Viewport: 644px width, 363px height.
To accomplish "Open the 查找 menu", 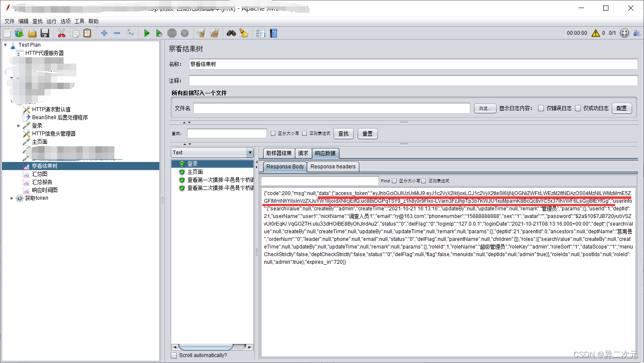I will click(x=37, y=21).
